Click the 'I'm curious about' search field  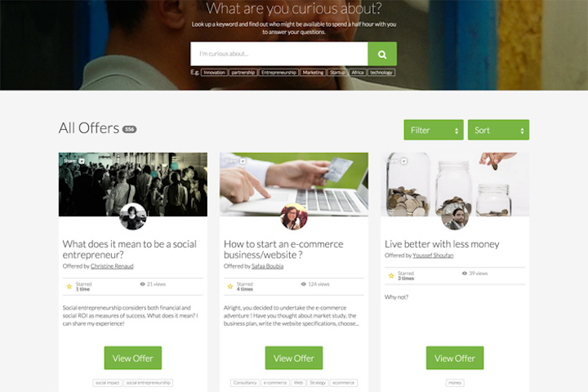pyautogui.click(x=279, y=54)
